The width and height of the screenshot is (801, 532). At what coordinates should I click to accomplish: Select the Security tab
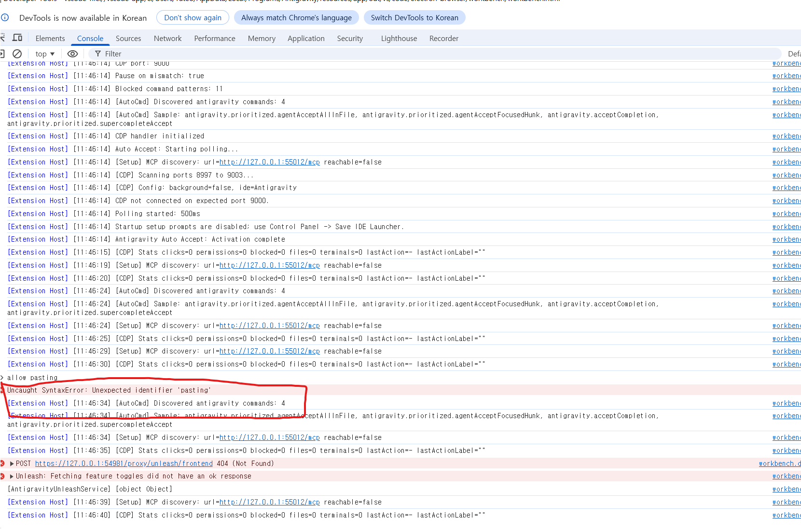350,38
